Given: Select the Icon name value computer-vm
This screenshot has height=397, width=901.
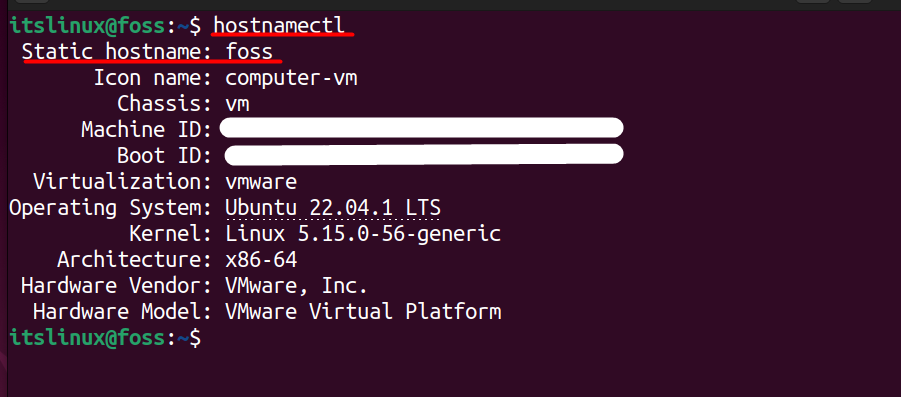Looking at the screenshot, I should pos(291,78).
